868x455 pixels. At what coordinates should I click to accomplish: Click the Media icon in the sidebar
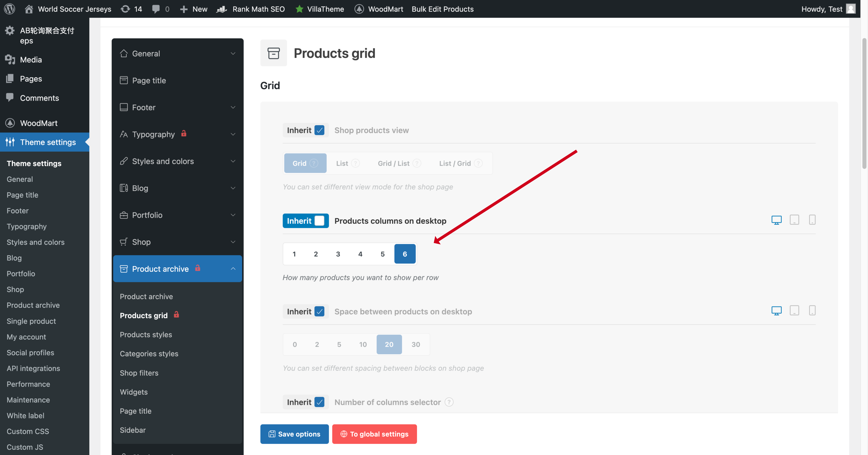coord(10,60)
